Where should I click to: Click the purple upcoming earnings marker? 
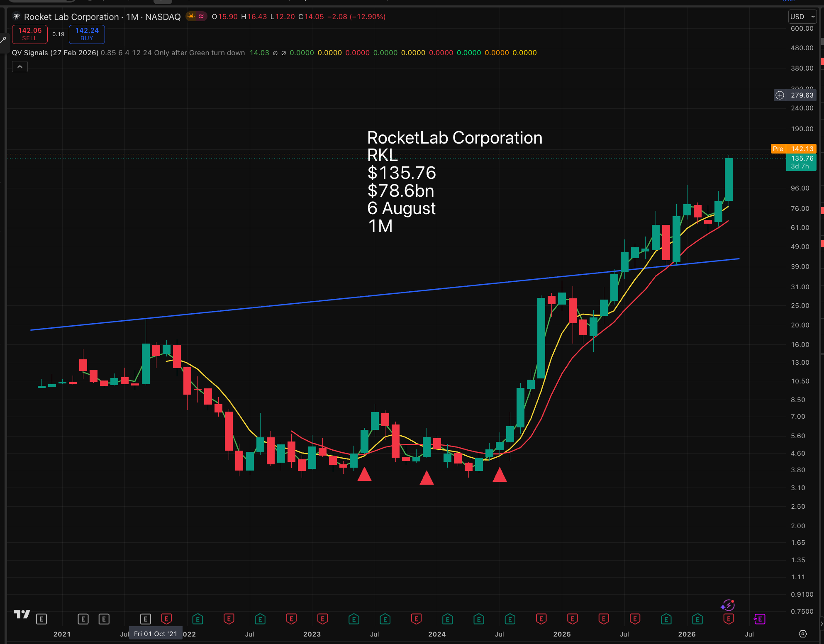[759, 619]
